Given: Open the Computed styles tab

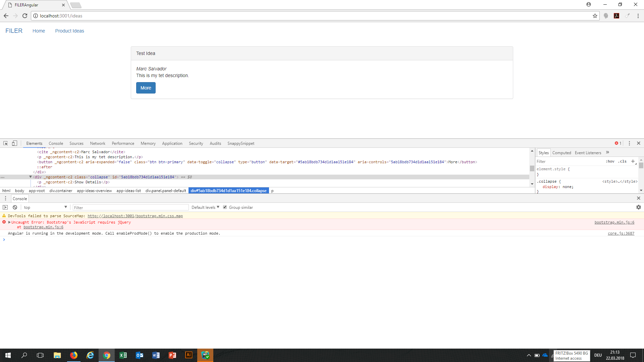Looking at the screenshot, I should [562, 153].
